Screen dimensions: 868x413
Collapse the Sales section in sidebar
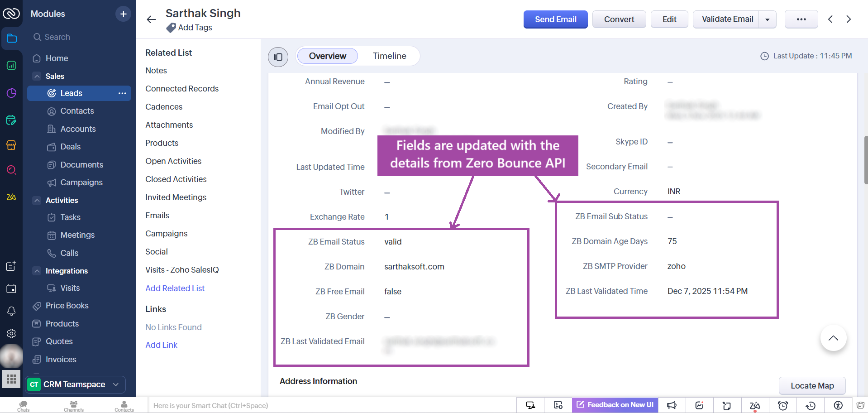click(37, 76)
